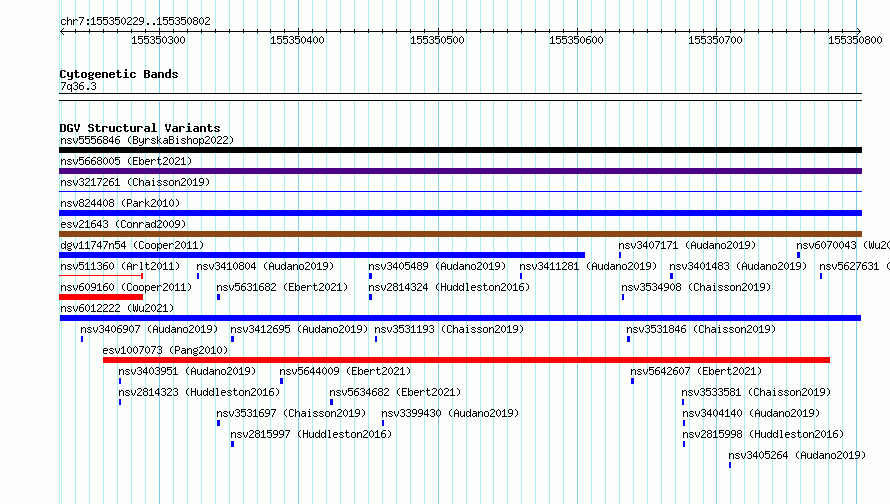Open nsv3217261 (Chaisson2019) variant label
890x504 pixels.
point(135,182)
